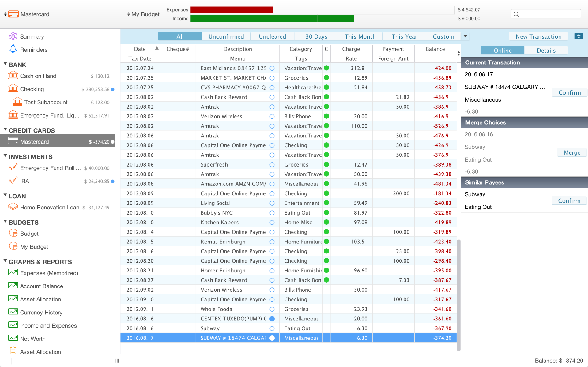Select the Mastercard credit card sidebar icon
The height and width of the screenshot is (367, 588).
[x=13, y=141]
